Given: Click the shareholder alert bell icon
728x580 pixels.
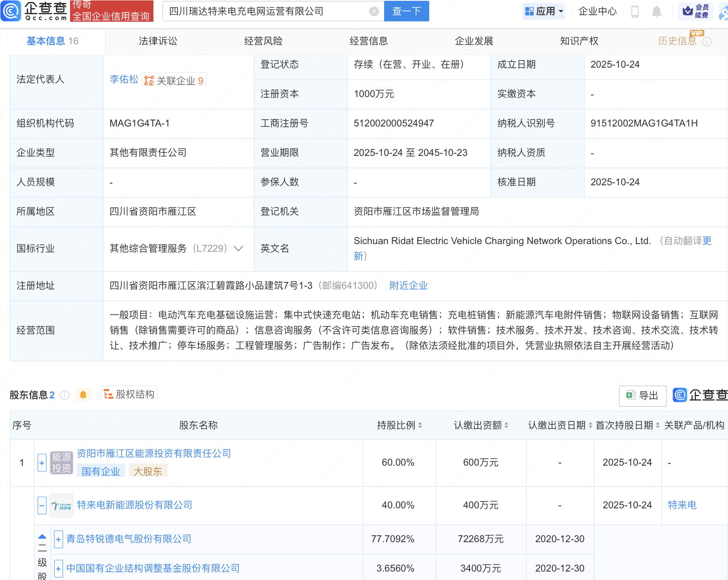Looking at the screenshot, I should click(x=83, y=395).
